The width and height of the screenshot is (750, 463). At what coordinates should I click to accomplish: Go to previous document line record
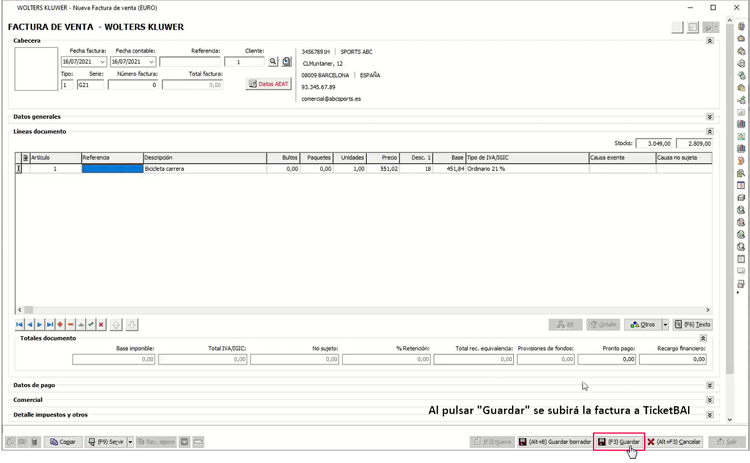pyautogui.click(x=30, y=325)
